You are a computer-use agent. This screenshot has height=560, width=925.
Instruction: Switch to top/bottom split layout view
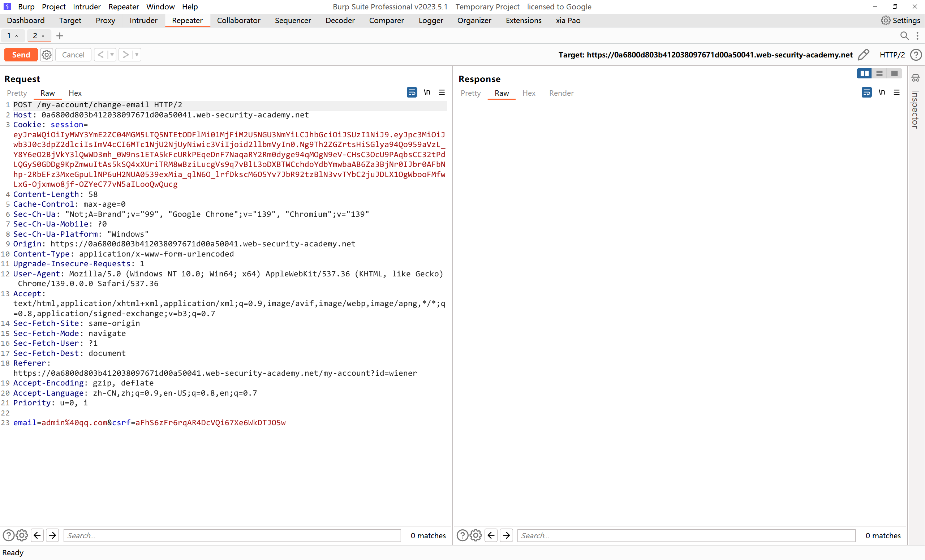pos(879,73)
